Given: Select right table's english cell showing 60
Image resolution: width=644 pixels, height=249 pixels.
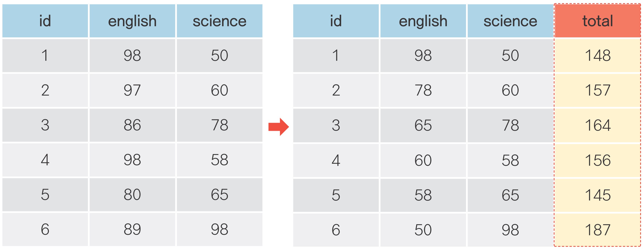Looking at the screenshot, I should (x=423, y=160).
